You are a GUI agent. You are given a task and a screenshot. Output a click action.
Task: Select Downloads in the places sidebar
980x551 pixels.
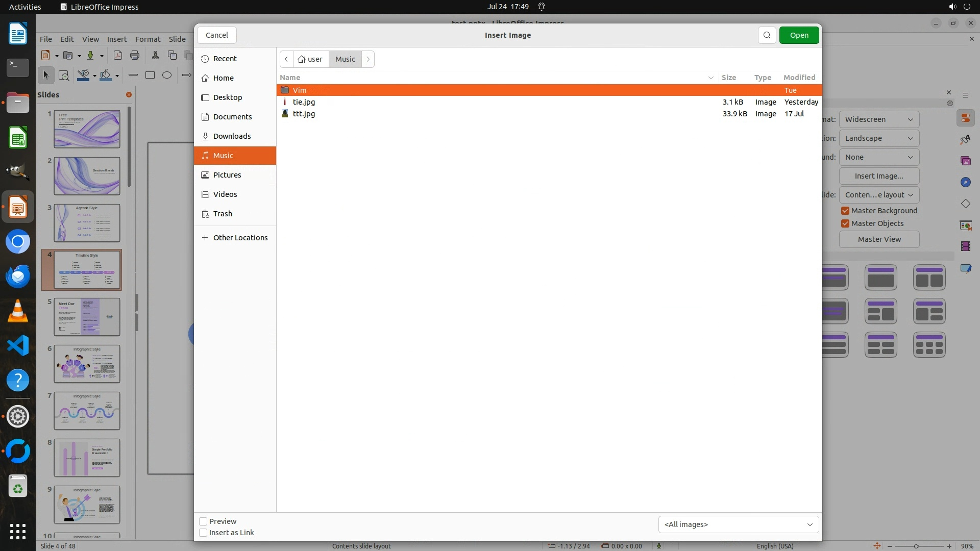click(232, 136)
